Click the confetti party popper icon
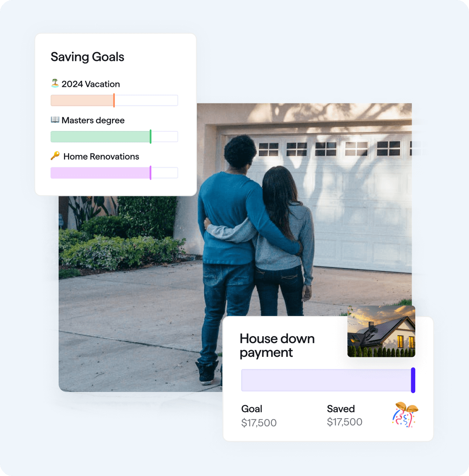469x476 pixels. pos(405,415)
